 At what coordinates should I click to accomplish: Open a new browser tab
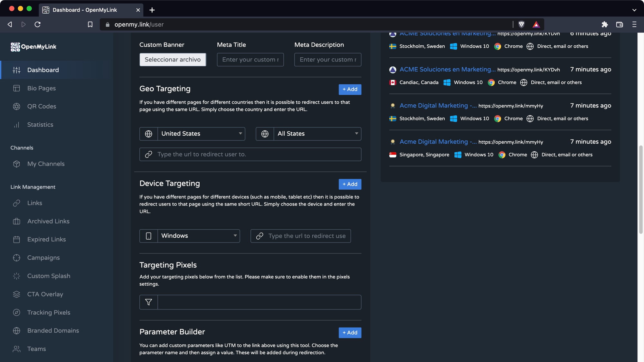(x=152, y=10)
